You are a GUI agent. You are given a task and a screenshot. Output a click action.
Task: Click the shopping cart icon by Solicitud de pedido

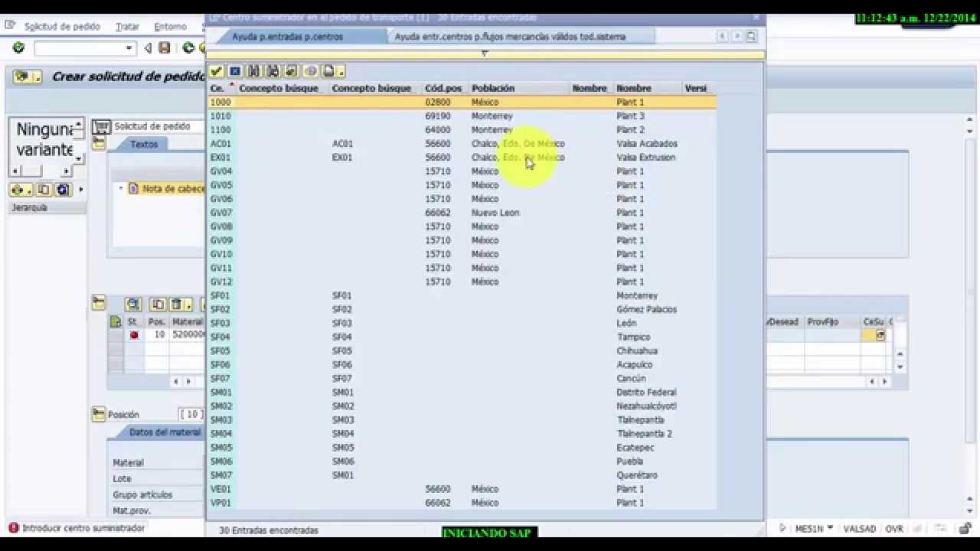(103, 126)
